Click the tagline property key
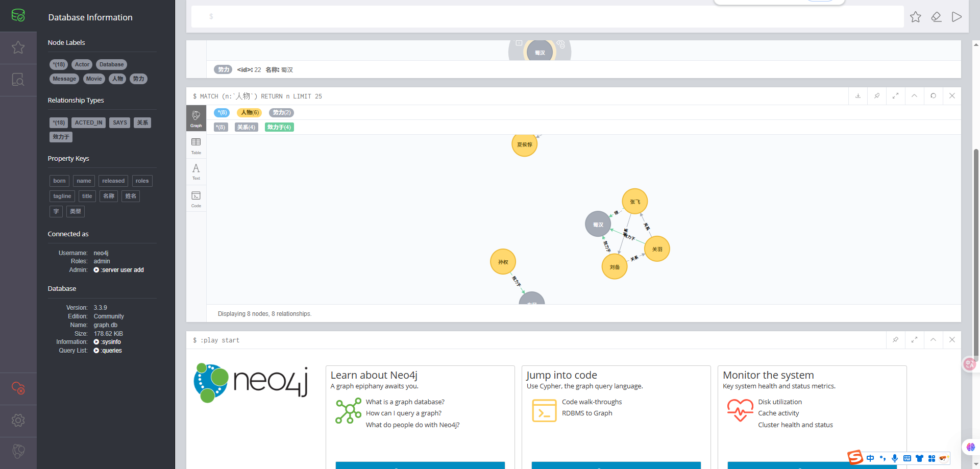Screen dimensions: 980x469 62,196
